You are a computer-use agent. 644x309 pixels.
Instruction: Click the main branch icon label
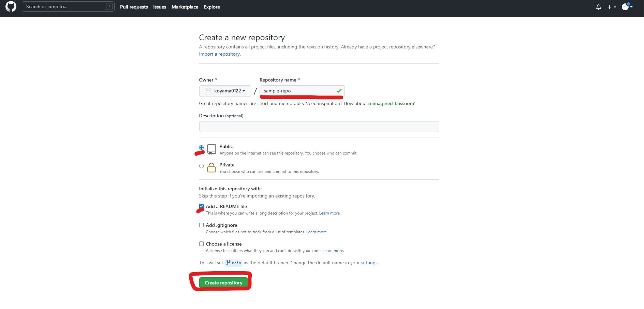point(234,263)
